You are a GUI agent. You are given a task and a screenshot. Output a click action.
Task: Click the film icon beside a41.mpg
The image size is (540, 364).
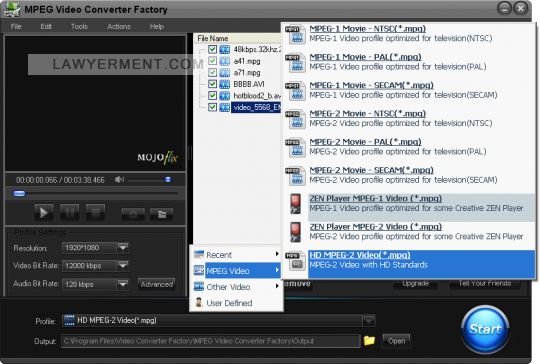[225, 61]
